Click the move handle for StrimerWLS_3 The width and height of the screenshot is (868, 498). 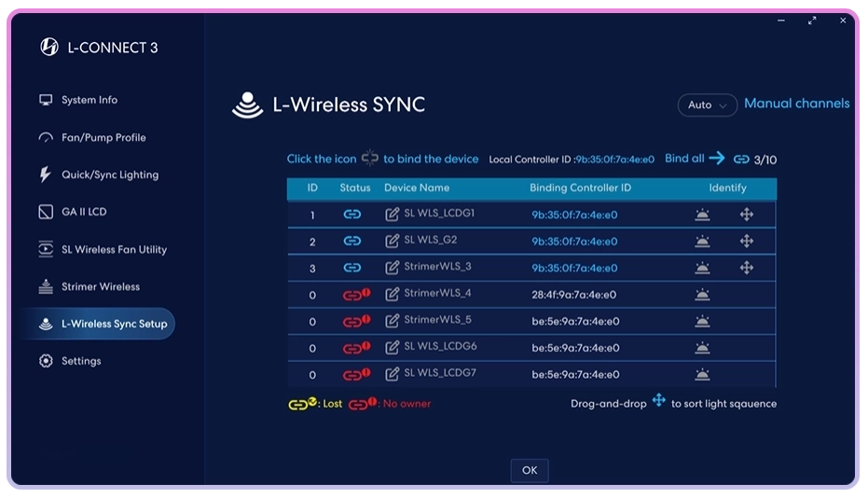[747, 268]
